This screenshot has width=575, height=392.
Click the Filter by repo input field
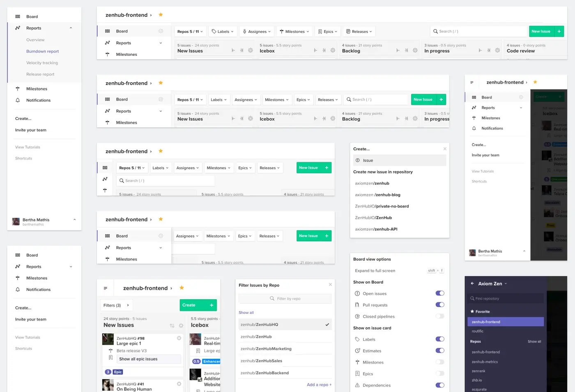pyautogui.click(x=285, y=299)
